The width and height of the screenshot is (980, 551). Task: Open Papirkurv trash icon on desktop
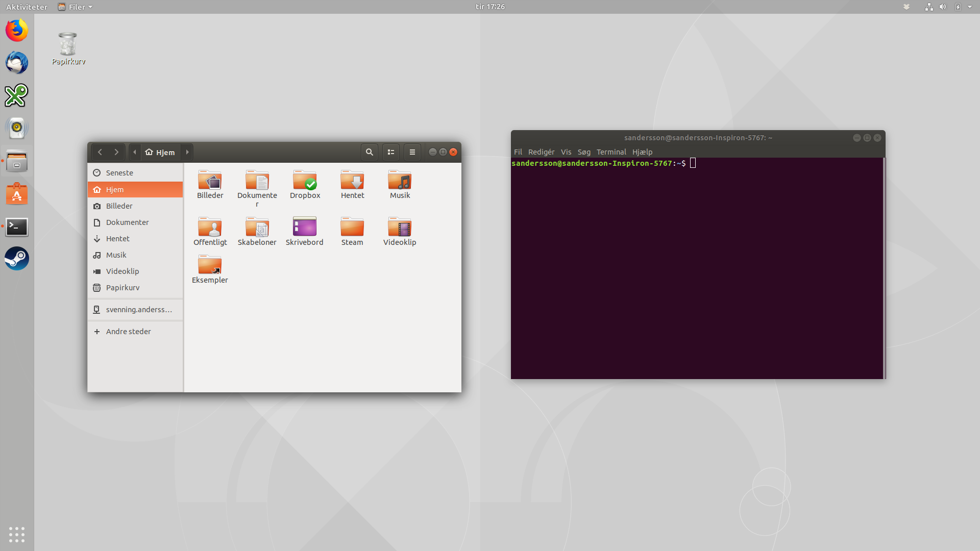pyautogui.click(x=68, y=48)
